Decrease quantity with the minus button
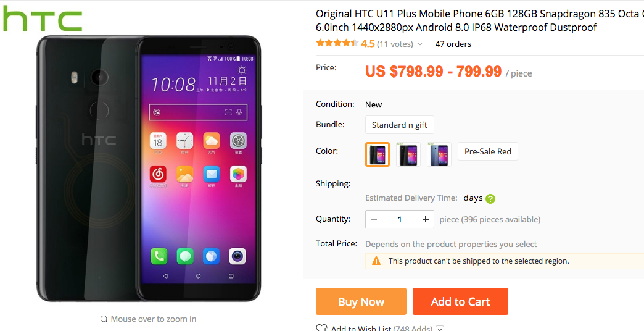Image resolution: width=644 pixels, height=331 pixels. (x=374, y=220)
